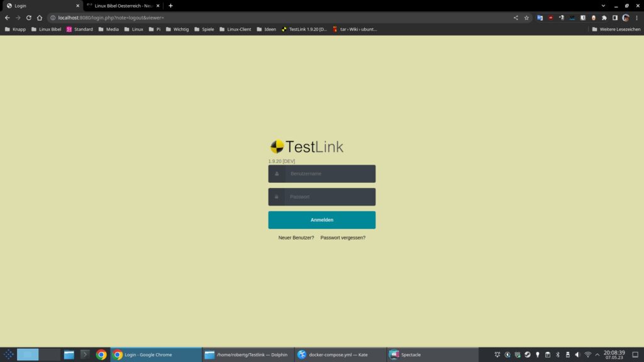Switch to the first virtual desktop pager
The height and width of the screenshot is (362, 644).
tap(28, 354)
